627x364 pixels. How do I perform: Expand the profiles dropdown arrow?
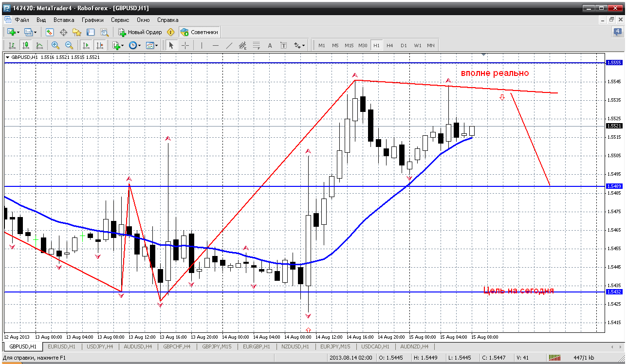click(36, 32)
